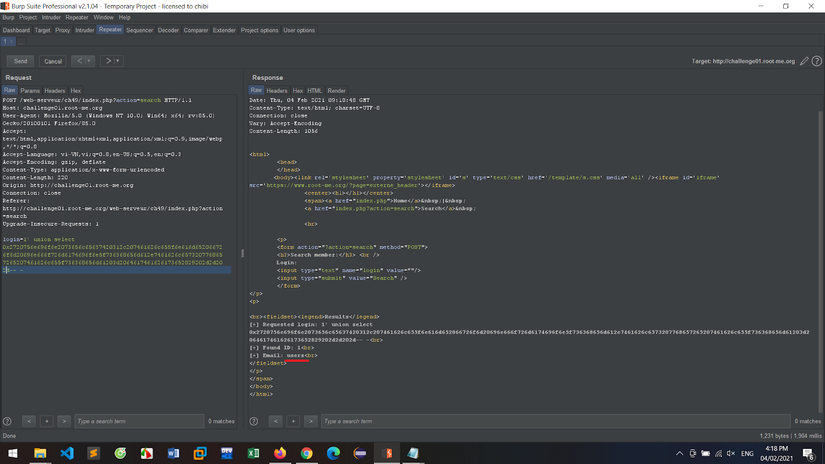Click the Response search help icon
The width and height of the screenshot is (825, 464).
tap(255, 421)
